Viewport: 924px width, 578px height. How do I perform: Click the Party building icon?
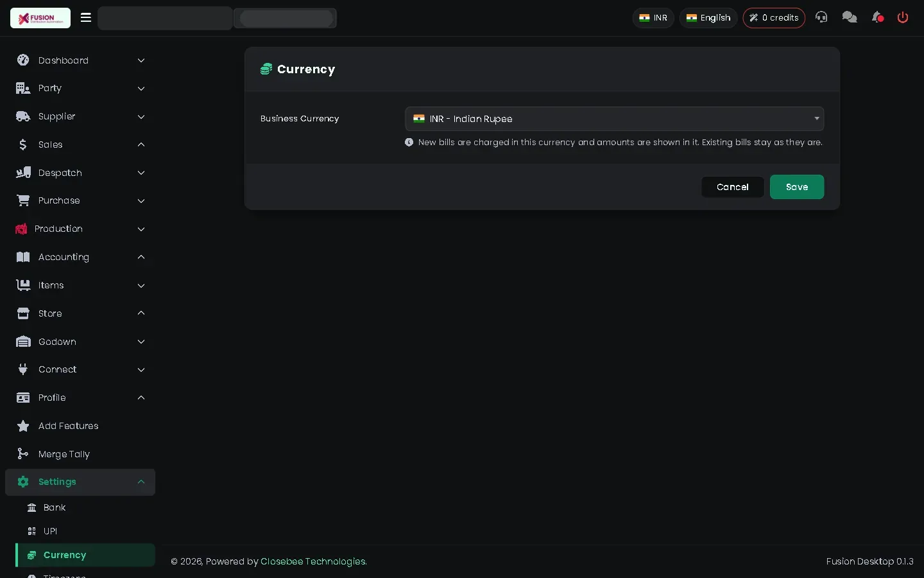[x=23, y=88]
